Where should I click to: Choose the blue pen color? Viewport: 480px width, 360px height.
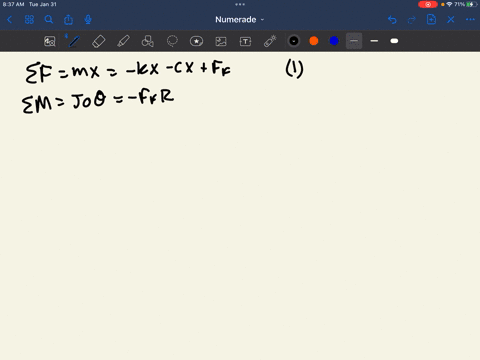point(334,41)
